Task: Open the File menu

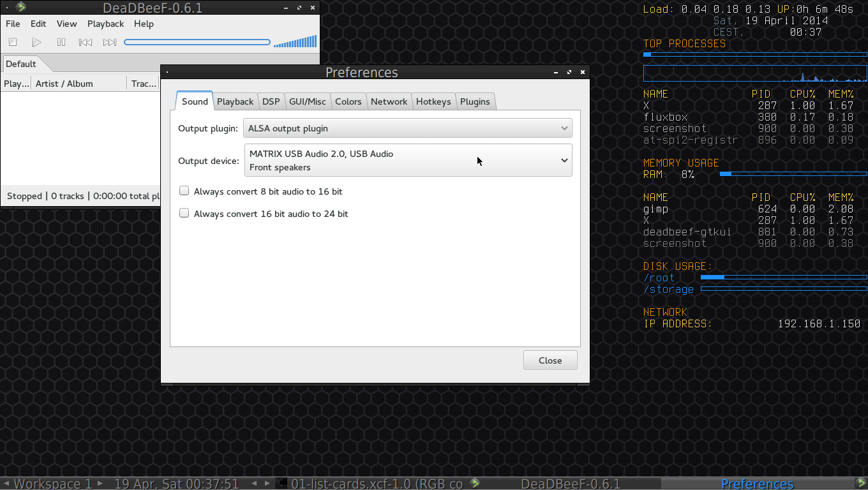Action: point(13,24)
